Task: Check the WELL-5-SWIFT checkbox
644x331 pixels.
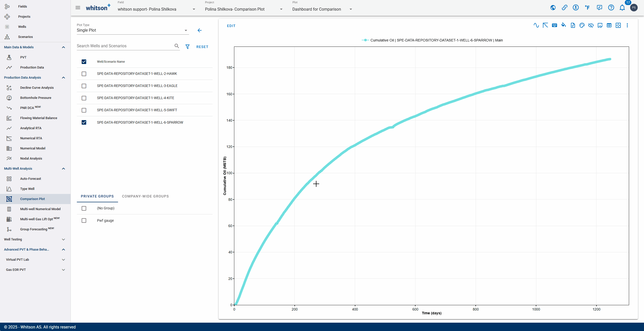Action: tap(84, 110)
